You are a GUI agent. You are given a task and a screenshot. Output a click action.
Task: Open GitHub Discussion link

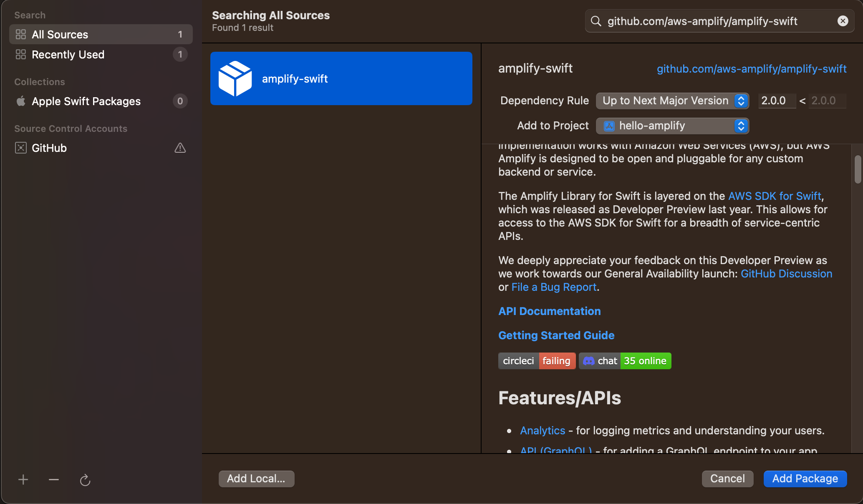coord(786,274)
